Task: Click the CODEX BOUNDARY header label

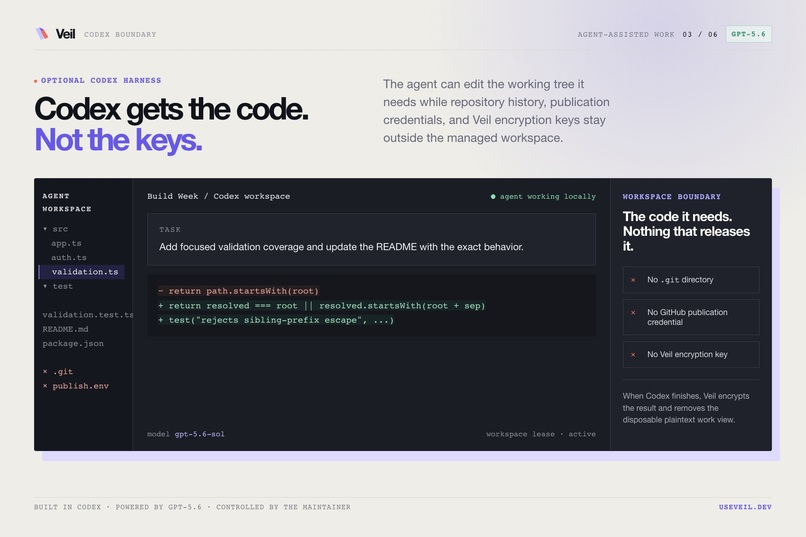Action: pyautogui.click(x=120, y=34)
